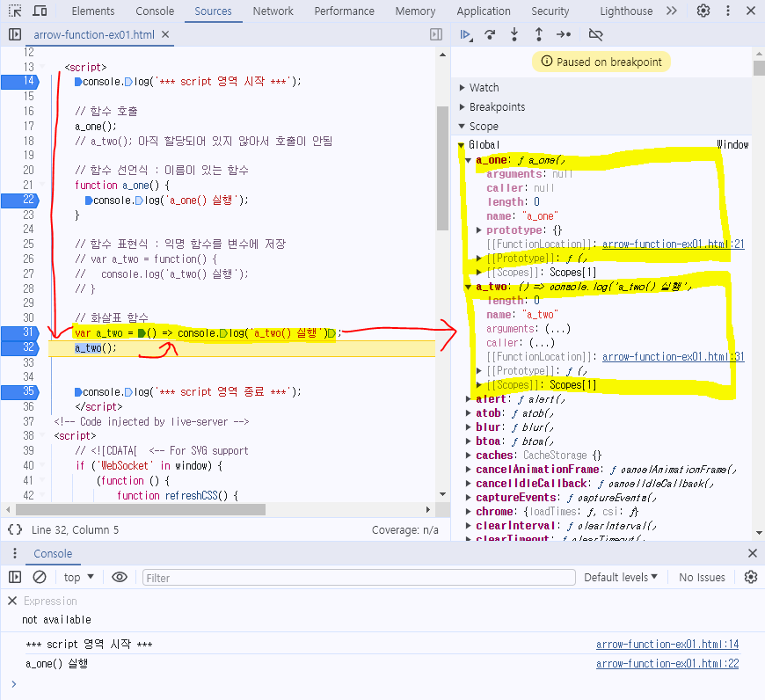Click the console Filter input field

[x=359, y=578]
